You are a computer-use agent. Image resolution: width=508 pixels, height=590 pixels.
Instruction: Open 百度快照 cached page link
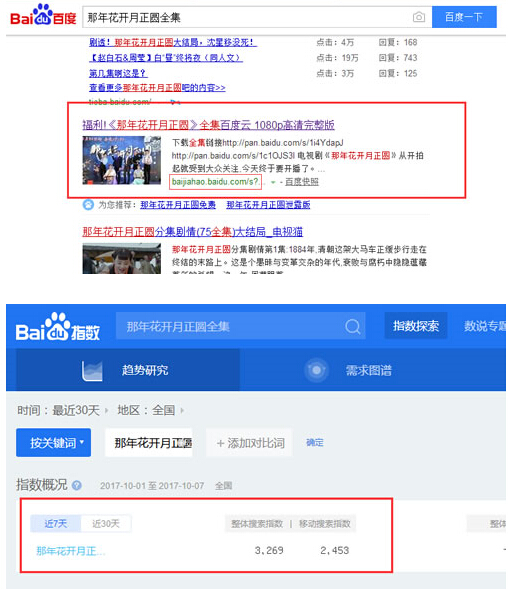pos(302,182)
